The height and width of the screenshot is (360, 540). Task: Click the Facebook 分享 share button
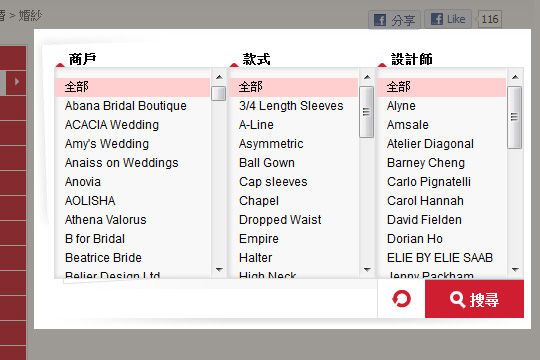point(394,20)
